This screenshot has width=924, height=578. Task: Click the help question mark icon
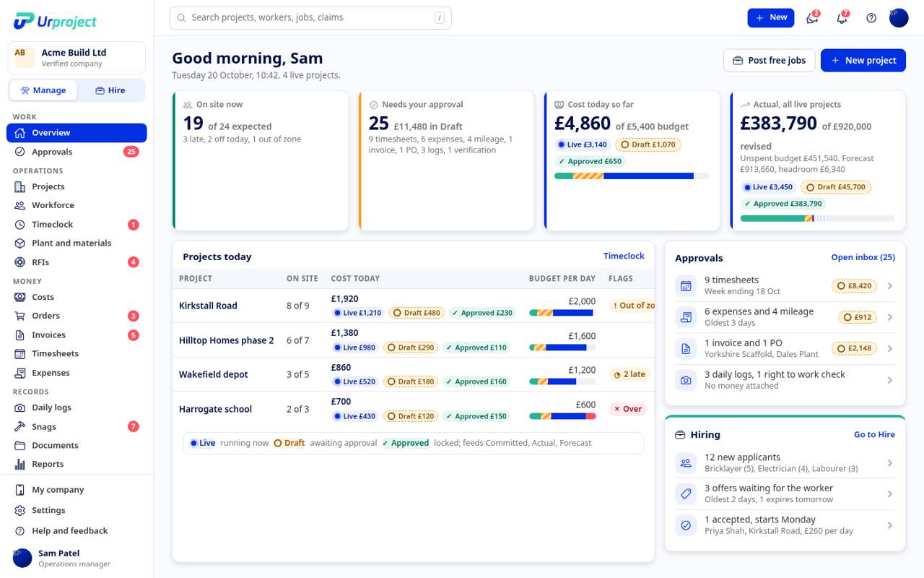tap(871, 18)
